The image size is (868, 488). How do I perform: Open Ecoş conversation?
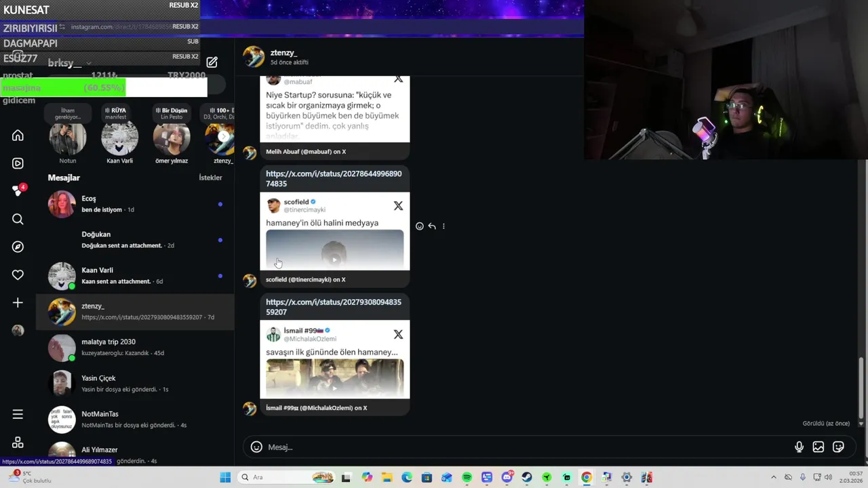coord(135,204)
